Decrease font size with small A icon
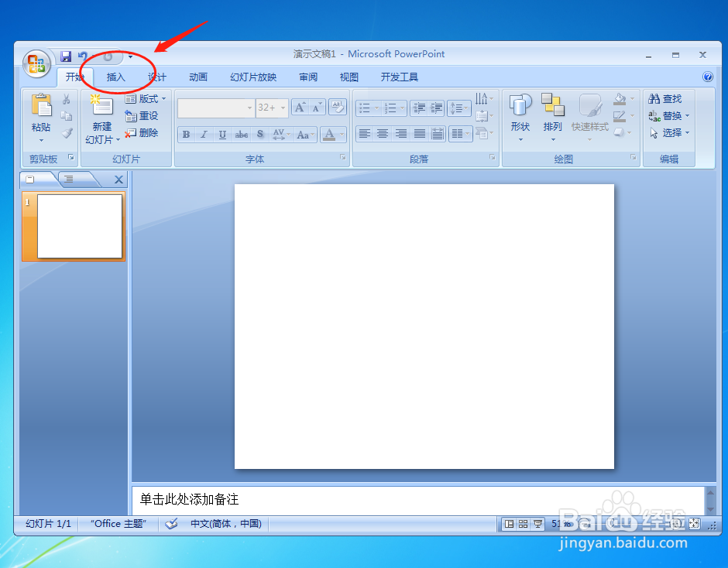This screenshot has width=728, height=568. pos(318,108)
